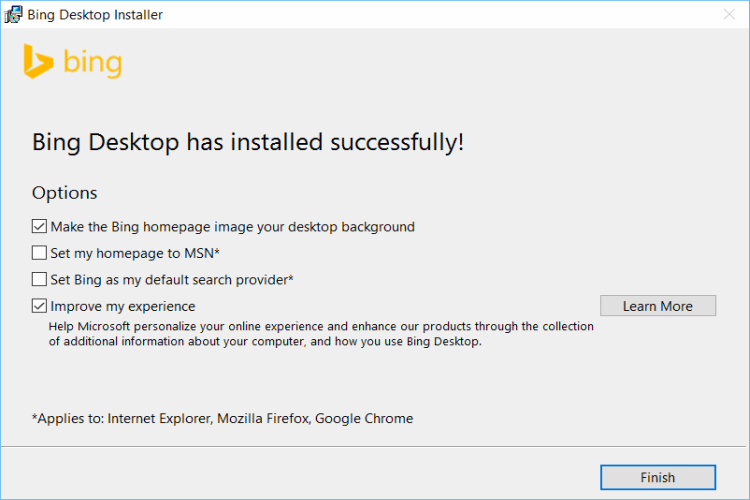Uncheck the Bing homepage image desktop background option

click(39, 226)
